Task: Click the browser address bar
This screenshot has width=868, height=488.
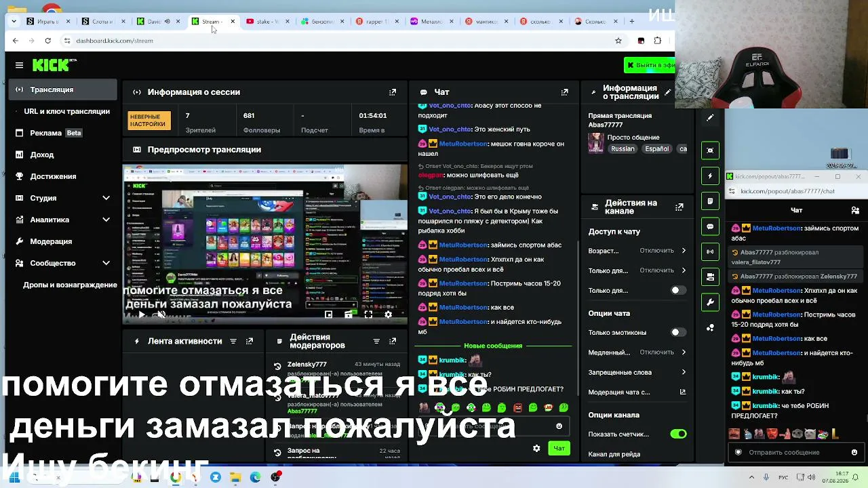Action: (342, 41)
